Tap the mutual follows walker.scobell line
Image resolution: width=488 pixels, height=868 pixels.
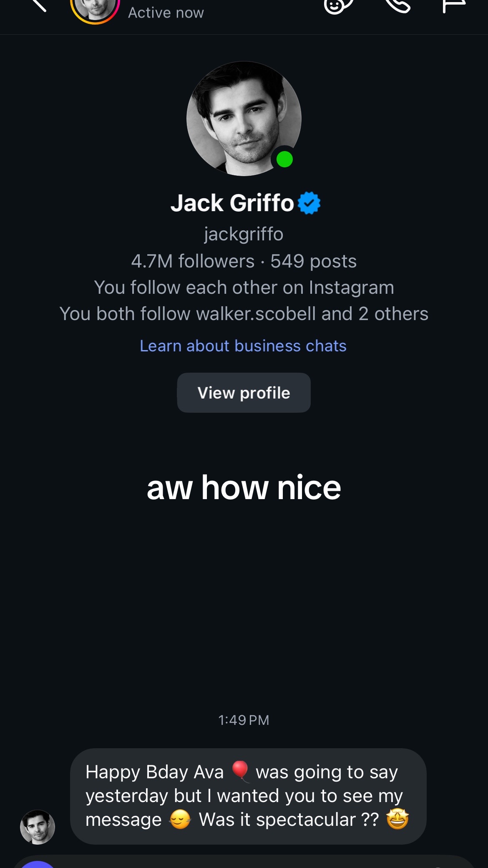pos(244,314)
